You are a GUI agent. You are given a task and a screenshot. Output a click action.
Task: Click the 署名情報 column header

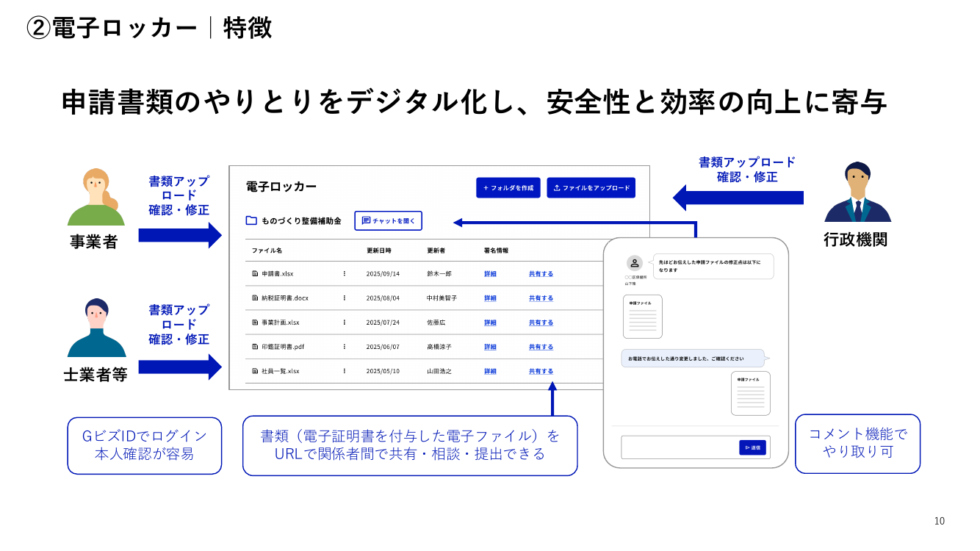(x=496, y=251)
